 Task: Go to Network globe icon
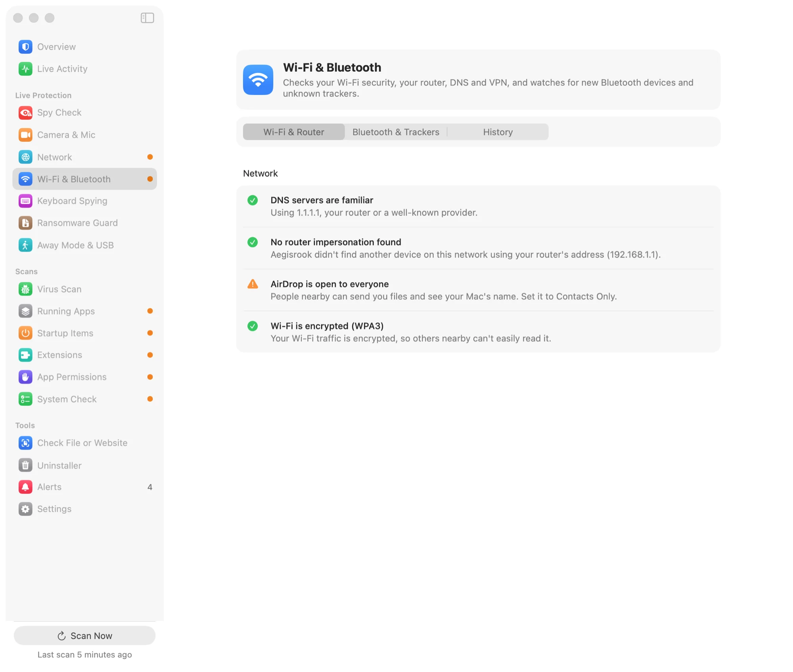[25, 157]
